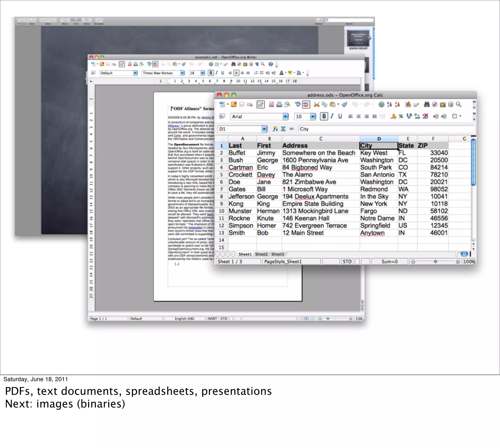Switch to Sheet2 tab
500x448 pixels.
pos(261,254)
